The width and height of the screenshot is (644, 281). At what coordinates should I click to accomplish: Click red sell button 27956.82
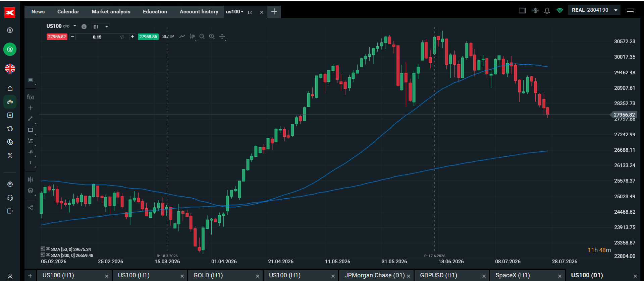click(57, 37)
